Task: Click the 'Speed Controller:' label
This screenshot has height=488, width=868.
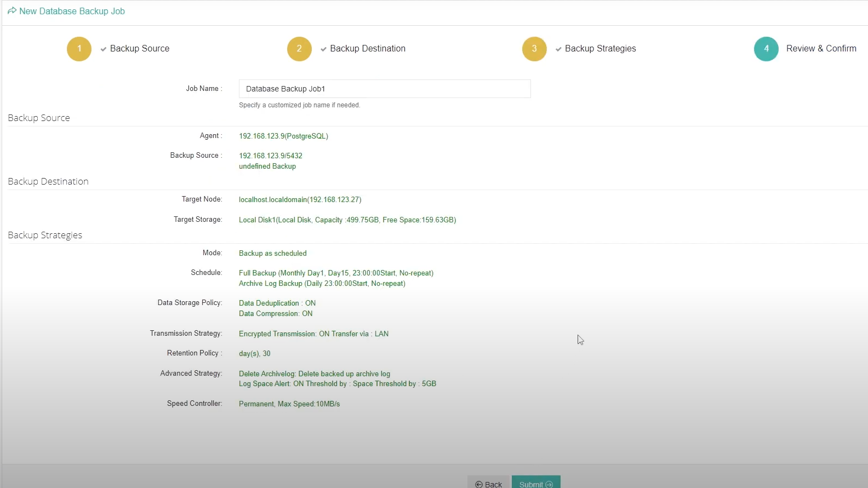Action: tap(195, 403)
